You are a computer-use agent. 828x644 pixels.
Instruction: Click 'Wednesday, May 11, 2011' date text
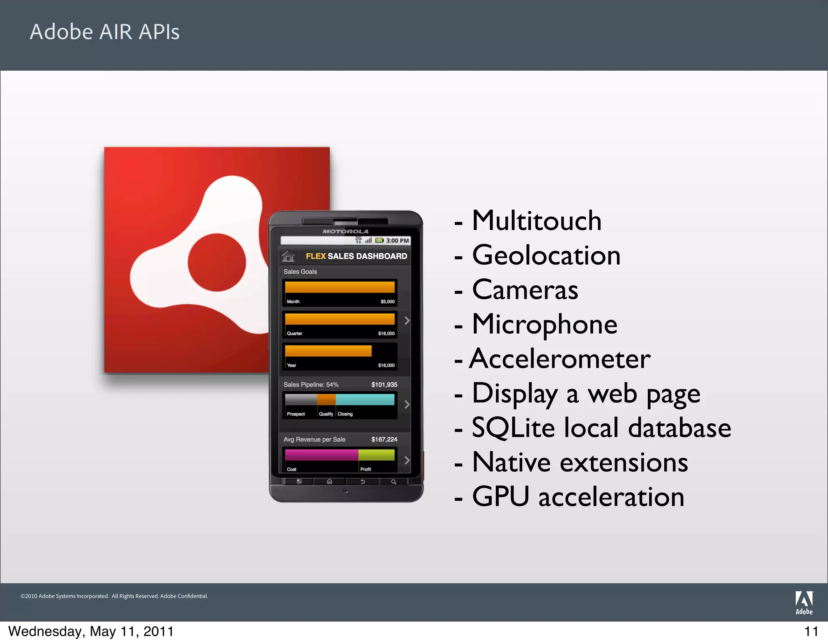pyautogui.click(x=91, y=631)
